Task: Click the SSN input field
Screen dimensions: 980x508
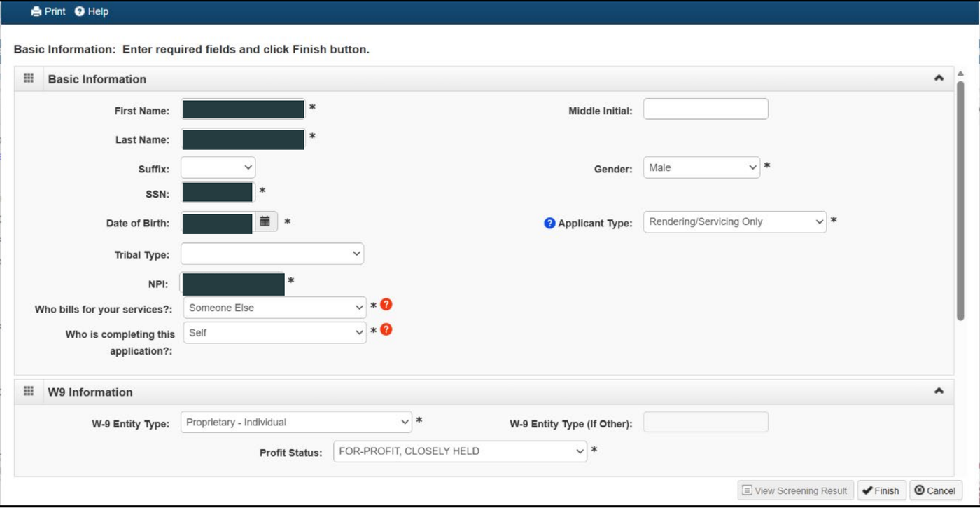Action: pyautogui.click(x=218, y=192)
